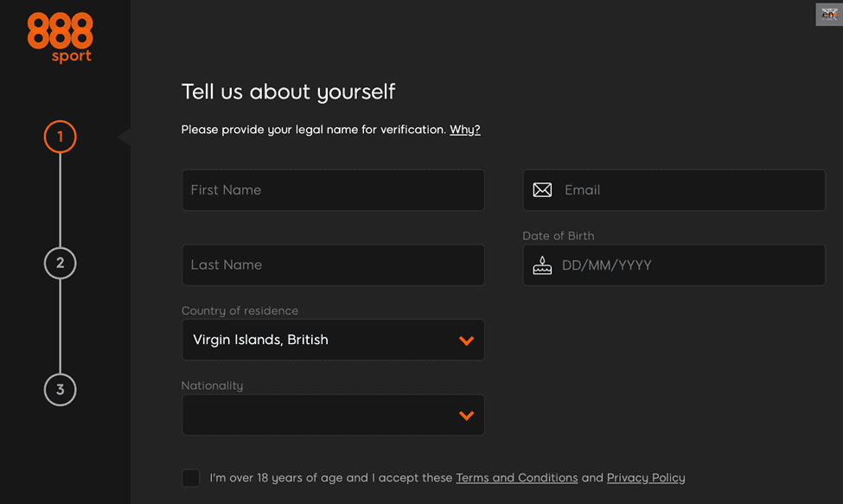The height and width of the screenshot is (504, 843).
Task: Open the English language flag selector
Action: click(x=828, y=15)
